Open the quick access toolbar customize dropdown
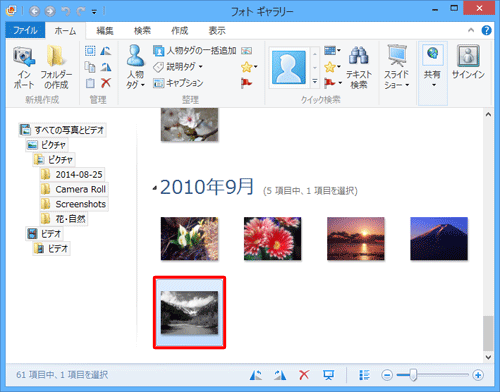500x392 pixels. (94, 12)
